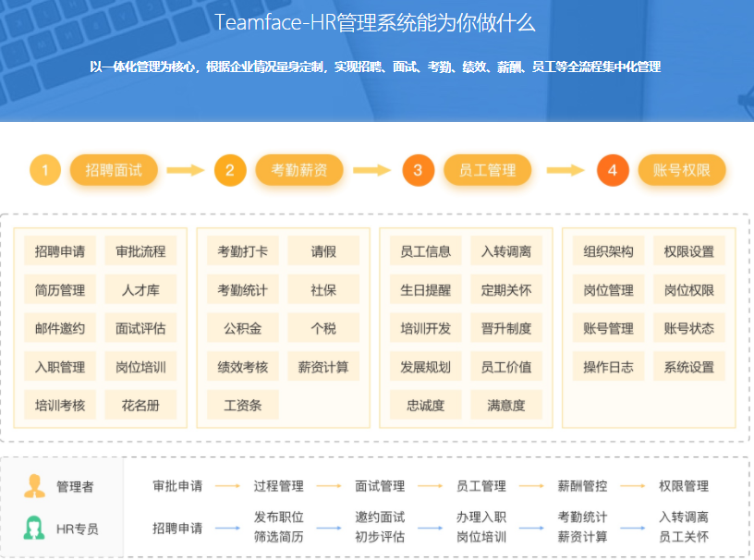The height and width of the screenshot is (560, 754).
Task: Click the 发布职位筛选简历 step text
Action: click(x=280, y=526)
